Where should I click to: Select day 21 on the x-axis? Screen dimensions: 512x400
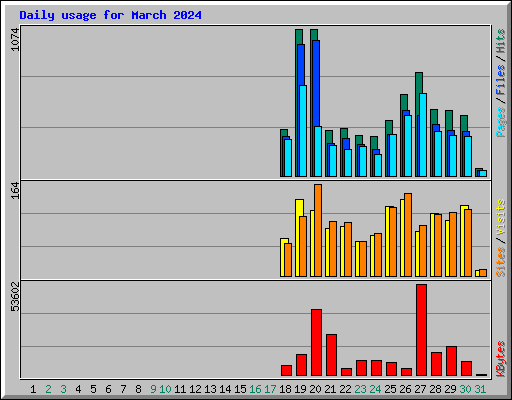click(x=330, y=389)
